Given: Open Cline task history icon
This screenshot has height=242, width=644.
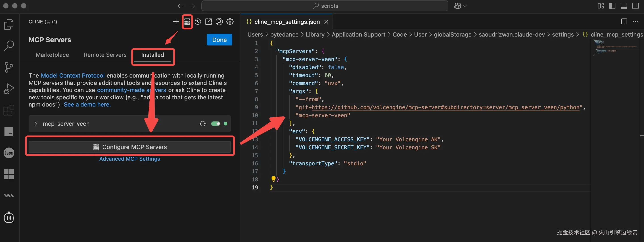Looking at the screenshot, I should (x=198, y=22).
